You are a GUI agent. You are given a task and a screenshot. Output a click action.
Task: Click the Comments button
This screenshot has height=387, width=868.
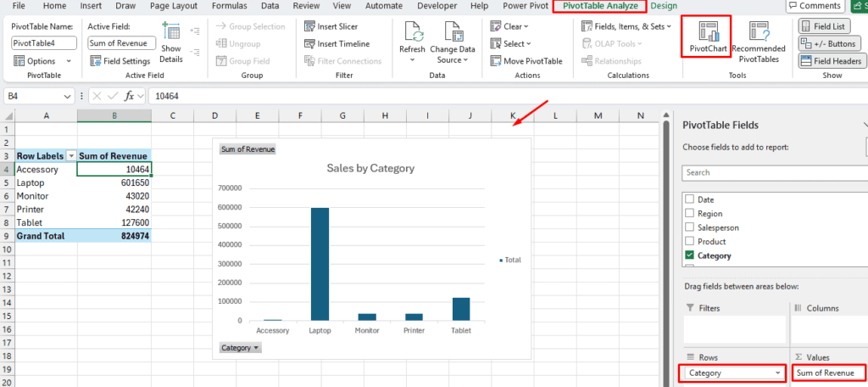[815, 6]
